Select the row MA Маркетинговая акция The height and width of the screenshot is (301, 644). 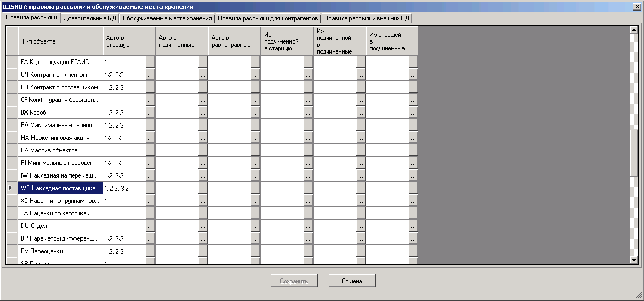point(61,138)
